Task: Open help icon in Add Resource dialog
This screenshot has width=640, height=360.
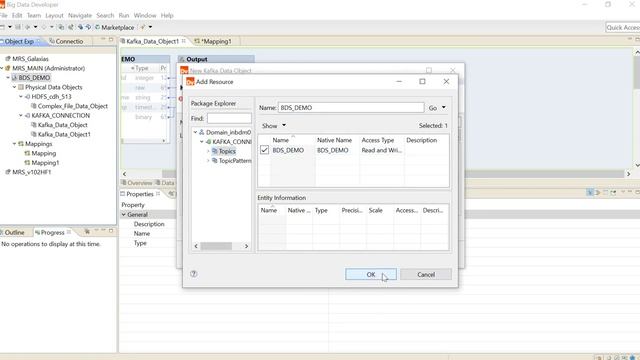Action: point(194,274)
